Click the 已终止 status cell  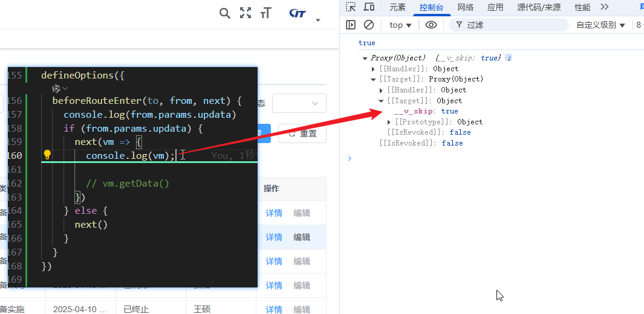pos(136,309)
